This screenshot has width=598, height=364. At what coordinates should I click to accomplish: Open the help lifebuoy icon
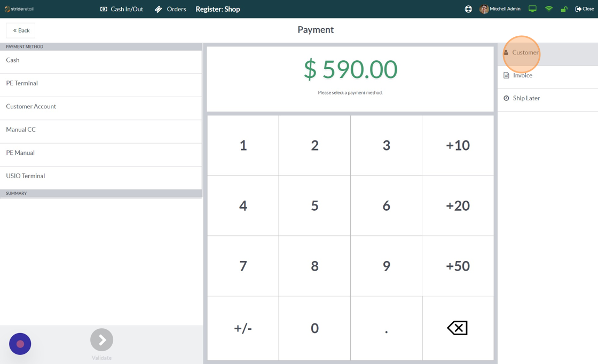pos(468,9)
